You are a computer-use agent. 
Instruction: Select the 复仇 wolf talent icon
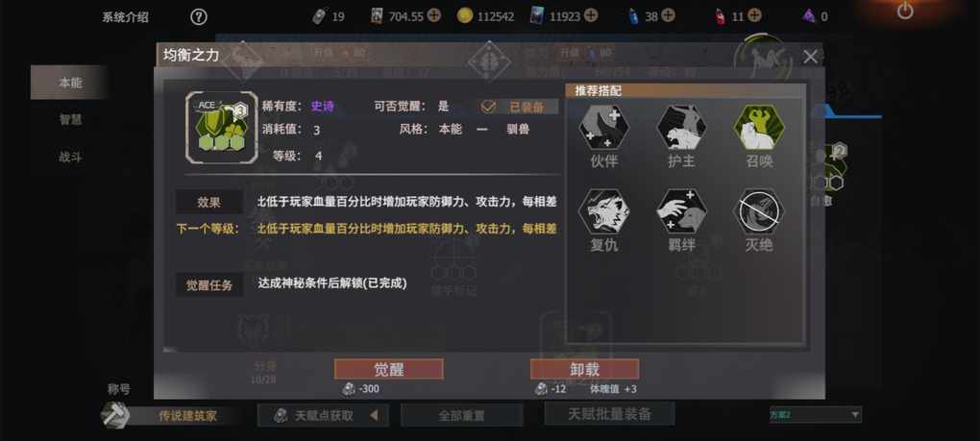[x=603, y=211]
